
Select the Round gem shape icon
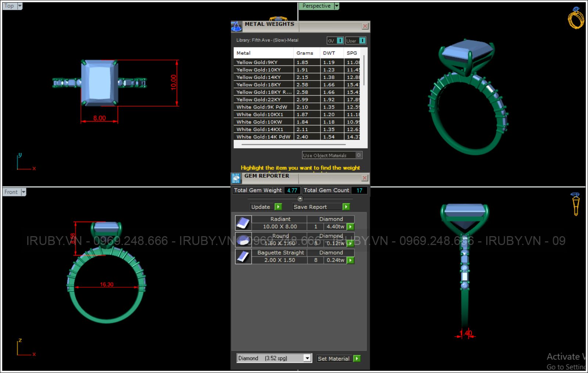tap(243, 240)
